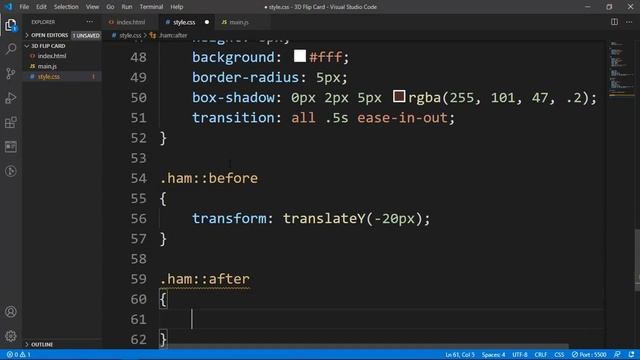The height and width of the screenshot is (360, 640).
Task: Open the sixth activity bar panel icon
Action: point(11,147)
